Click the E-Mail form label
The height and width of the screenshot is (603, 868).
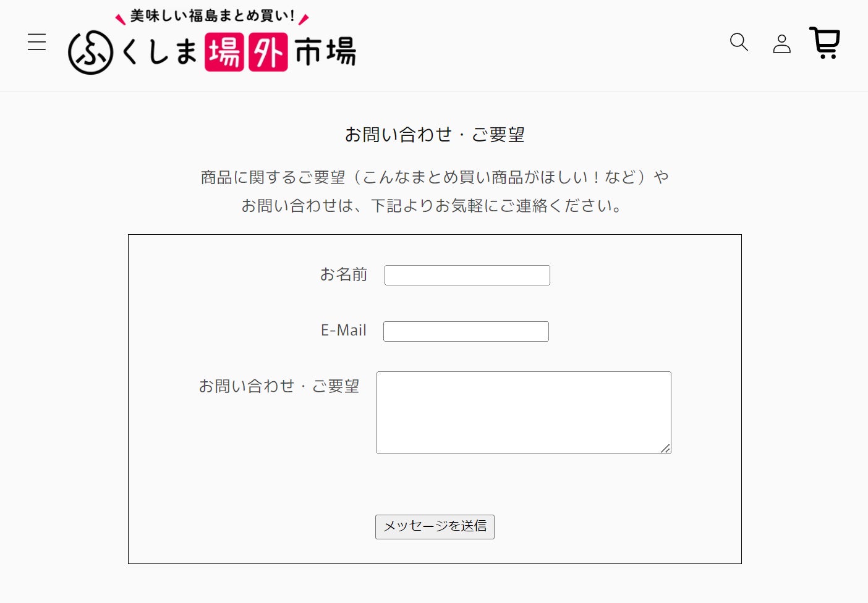(x=344, y=331)
